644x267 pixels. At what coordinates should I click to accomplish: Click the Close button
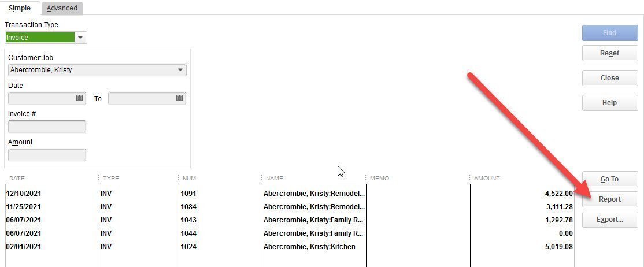click(x=609, y=77)
